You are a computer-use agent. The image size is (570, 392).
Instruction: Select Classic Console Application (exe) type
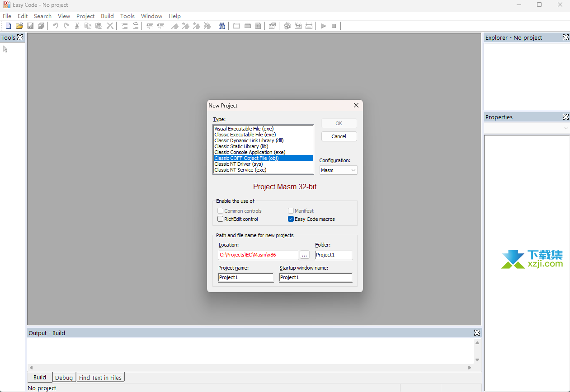click(263, 152)
